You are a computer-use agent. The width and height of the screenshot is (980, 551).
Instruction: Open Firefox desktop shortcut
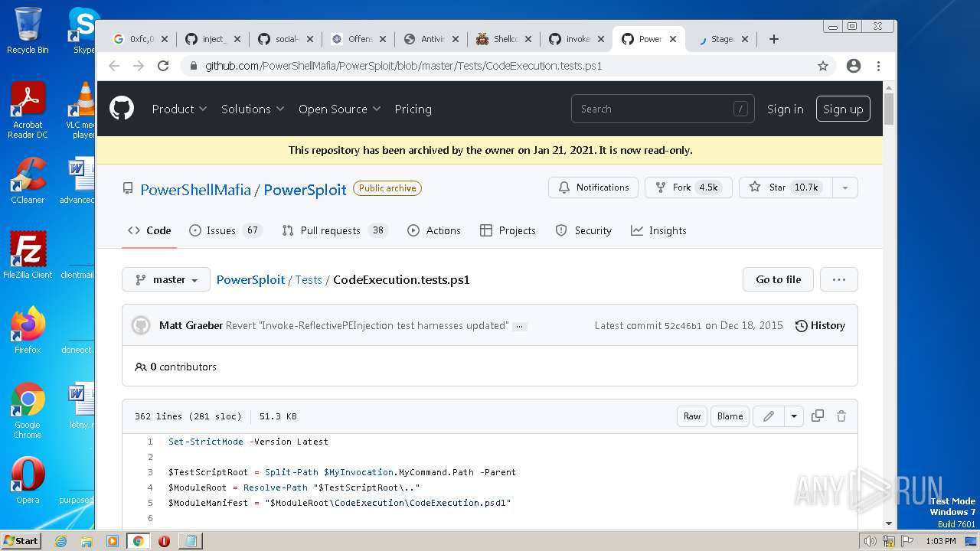click(28, 330)
